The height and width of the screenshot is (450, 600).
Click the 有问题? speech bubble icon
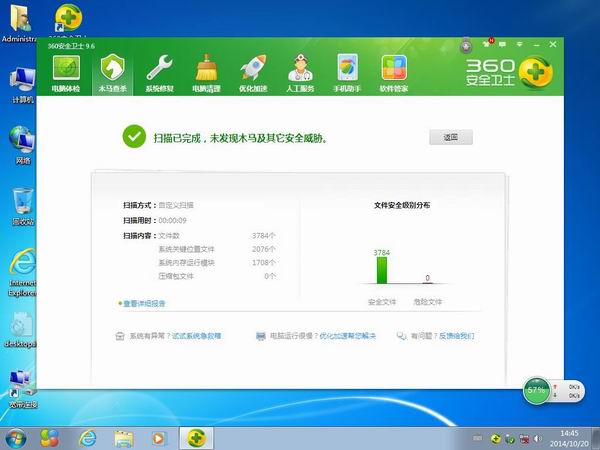[x=401, y=336]
